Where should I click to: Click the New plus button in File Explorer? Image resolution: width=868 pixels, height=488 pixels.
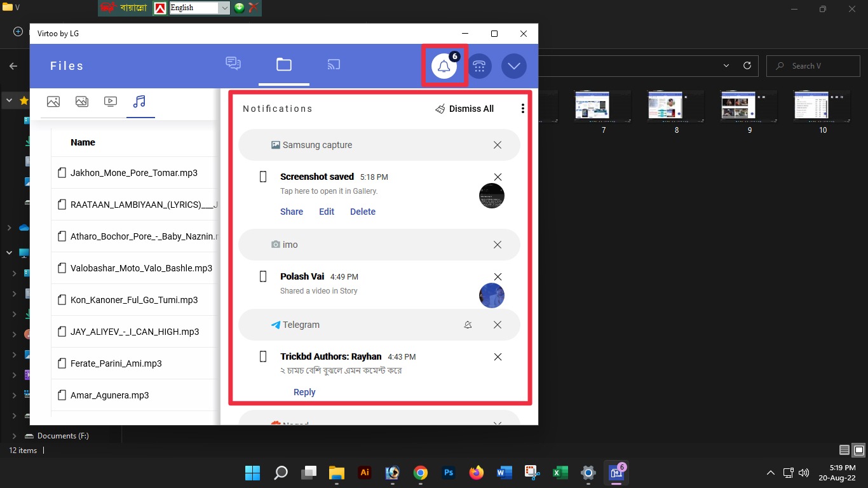tap(18, 32)
